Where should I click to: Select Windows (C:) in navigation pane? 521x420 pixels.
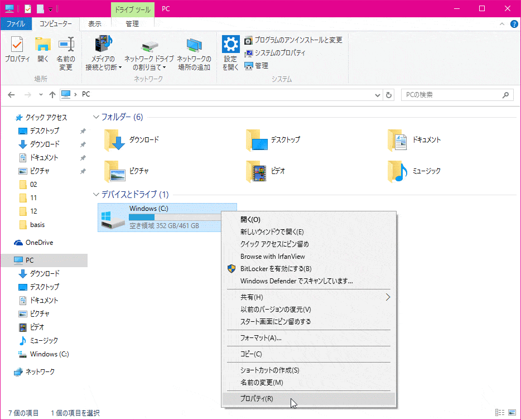(44, 354)
